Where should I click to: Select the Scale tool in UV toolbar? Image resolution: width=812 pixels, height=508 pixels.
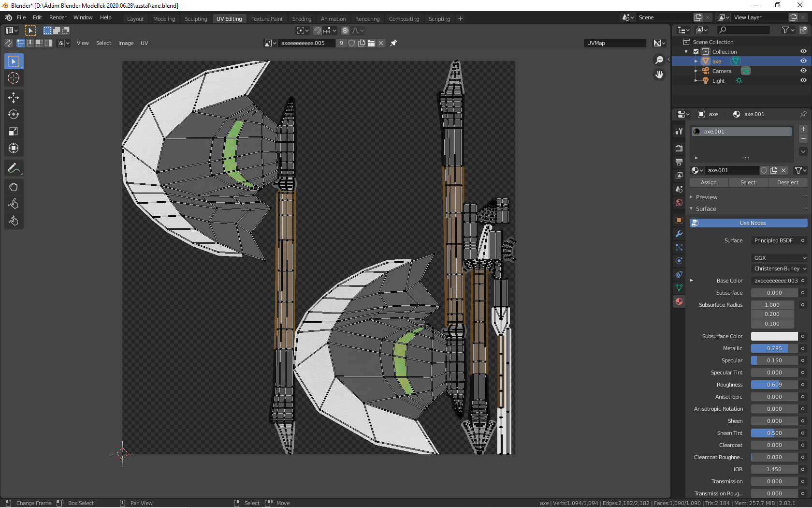coord(14,131)
